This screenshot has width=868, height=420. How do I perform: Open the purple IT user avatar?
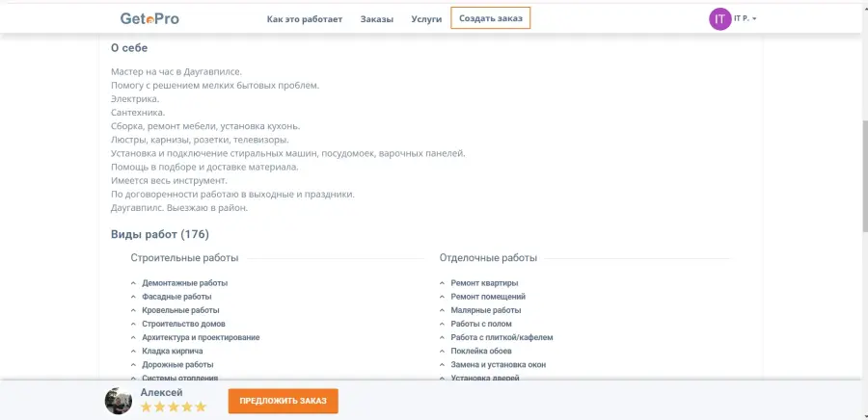click(719, 19)
